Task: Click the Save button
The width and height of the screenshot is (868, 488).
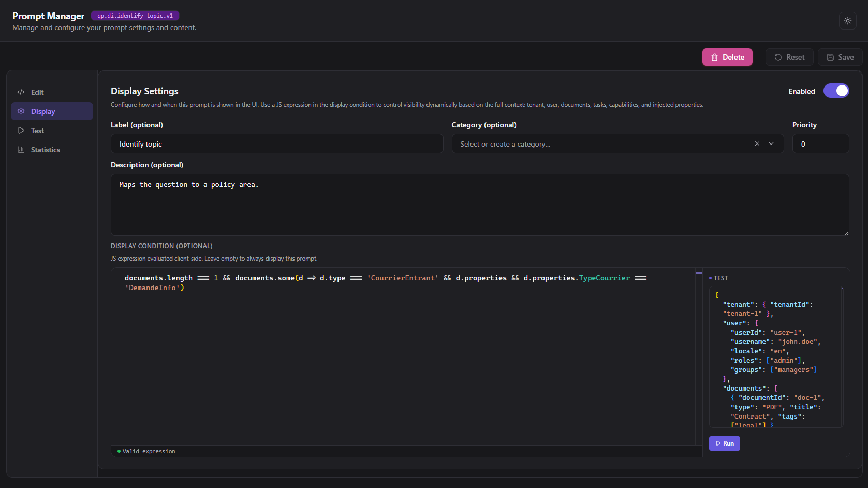Action: 840,57
